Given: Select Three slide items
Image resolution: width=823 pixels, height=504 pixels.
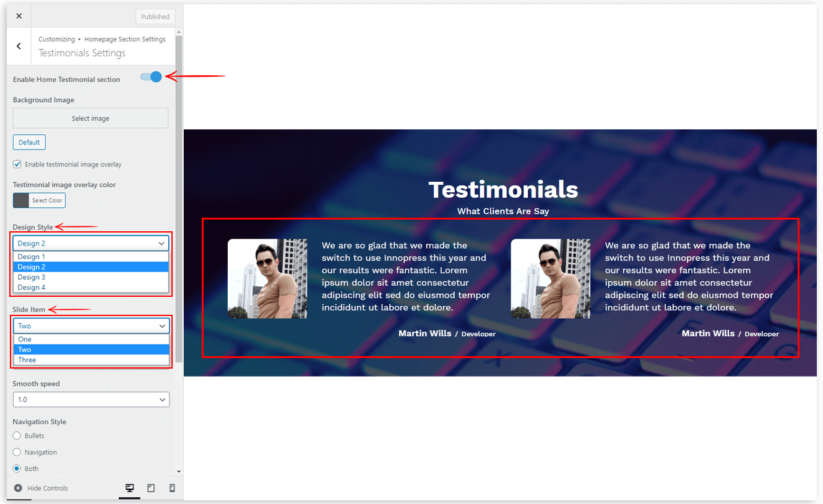Looking at the screenshot, I should coord(92,360).
